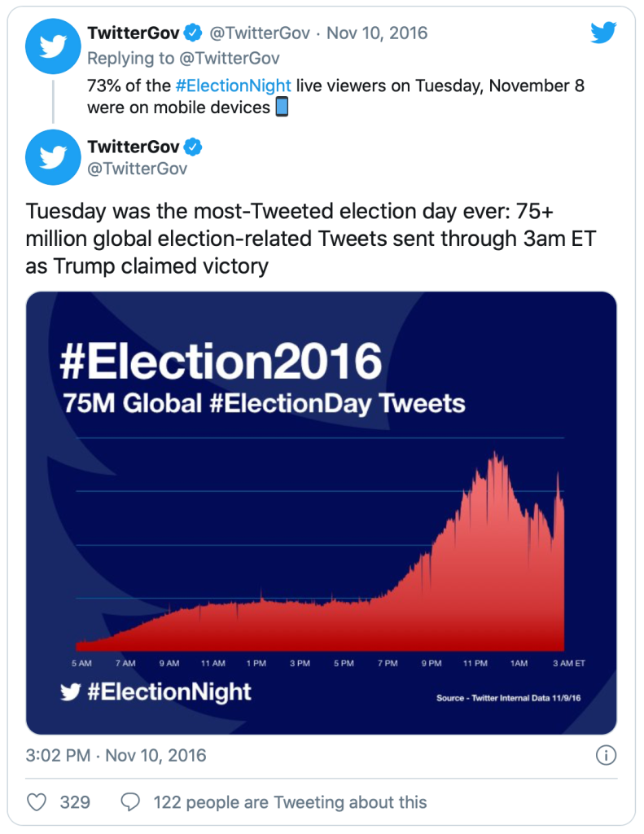Click the verified checkmark on the second tweet
Image resolution: width=644 pixels, height=834 pixels.
[191, 147]
